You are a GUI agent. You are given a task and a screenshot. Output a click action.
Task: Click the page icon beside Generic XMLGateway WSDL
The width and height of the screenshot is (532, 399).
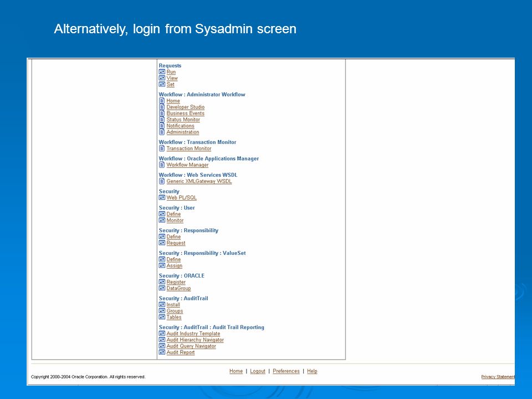[x=162, y=181]
